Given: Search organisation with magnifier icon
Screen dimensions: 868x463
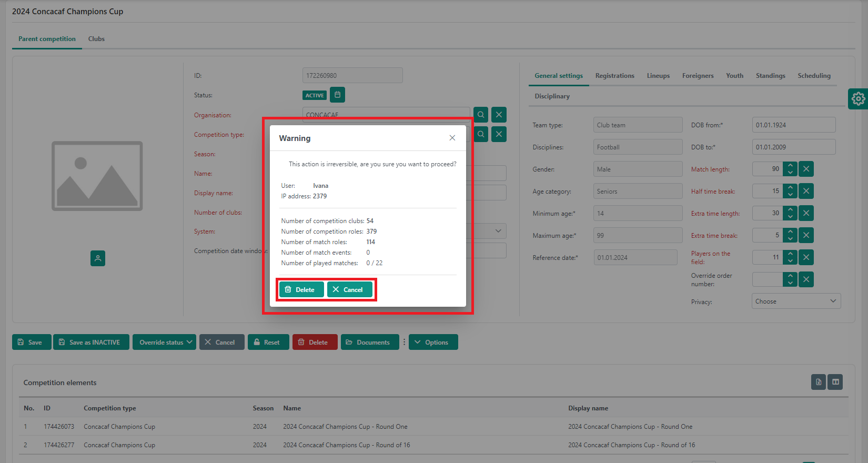Looking at the screenshot, I should tap(481, 115).
